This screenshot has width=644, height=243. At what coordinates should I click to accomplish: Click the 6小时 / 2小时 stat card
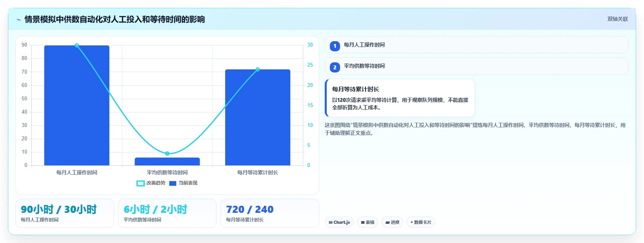click(x=167, y=213)
